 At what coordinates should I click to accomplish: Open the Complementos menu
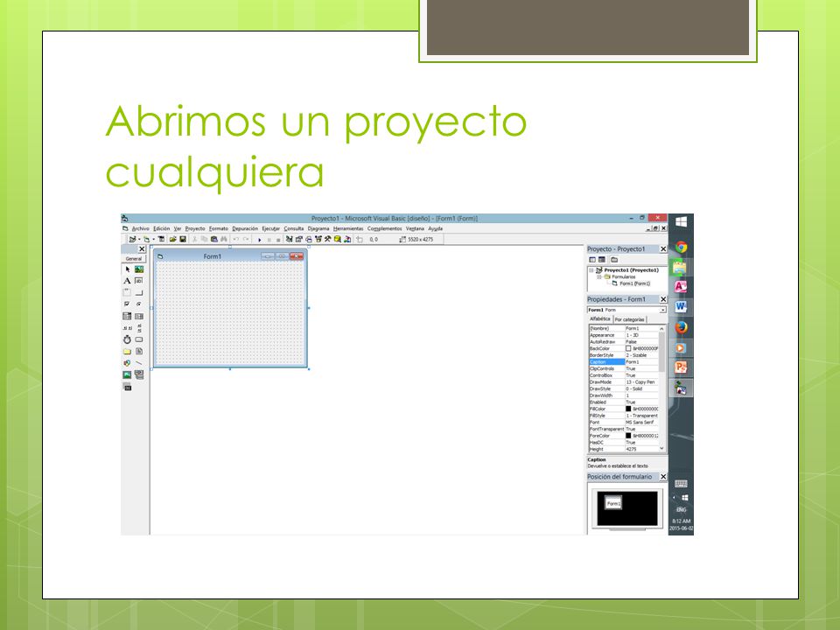click(x=384, y=228)
